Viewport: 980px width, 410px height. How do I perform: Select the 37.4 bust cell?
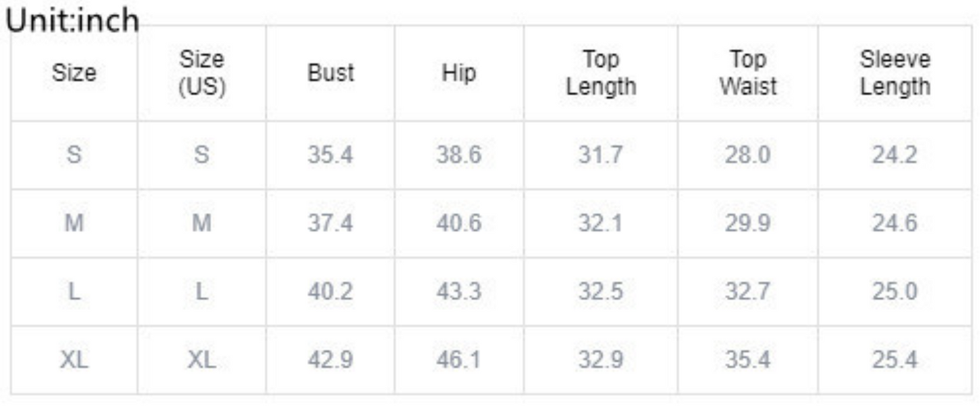click(330, 223)
